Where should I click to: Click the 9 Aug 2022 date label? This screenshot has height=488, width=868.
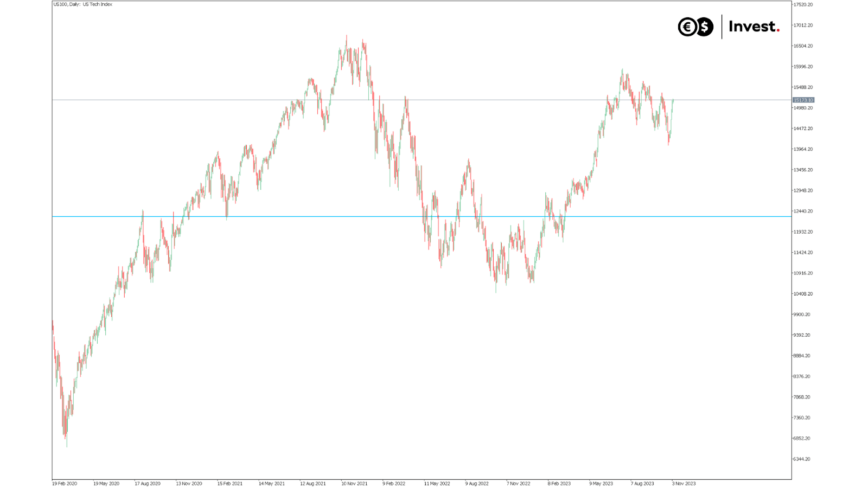(x=477, y=484)
